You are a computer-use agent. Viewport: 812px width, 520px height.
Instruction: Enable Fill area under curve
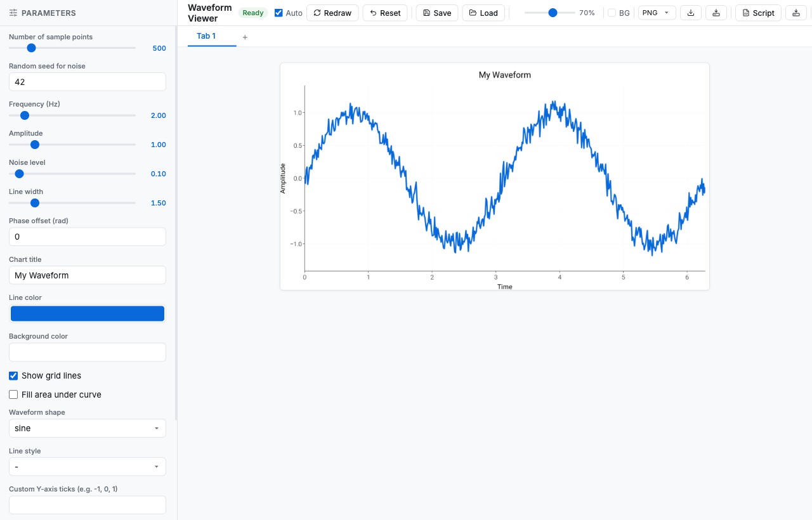(13, 394)
